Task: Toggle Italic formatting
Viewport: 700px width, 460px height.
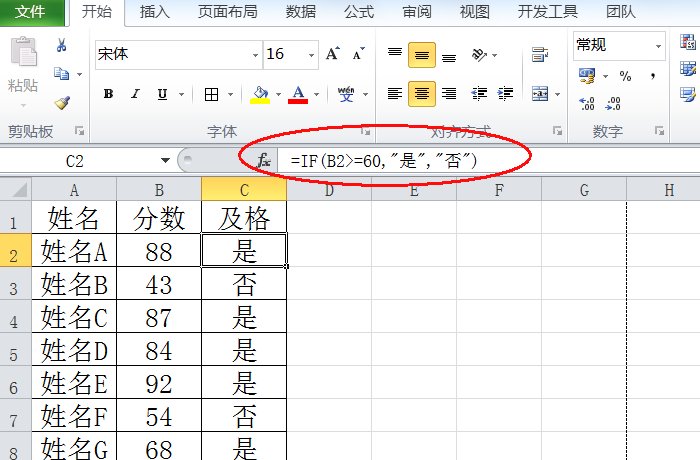Action: pyautogui.click(x=135, y=94)
